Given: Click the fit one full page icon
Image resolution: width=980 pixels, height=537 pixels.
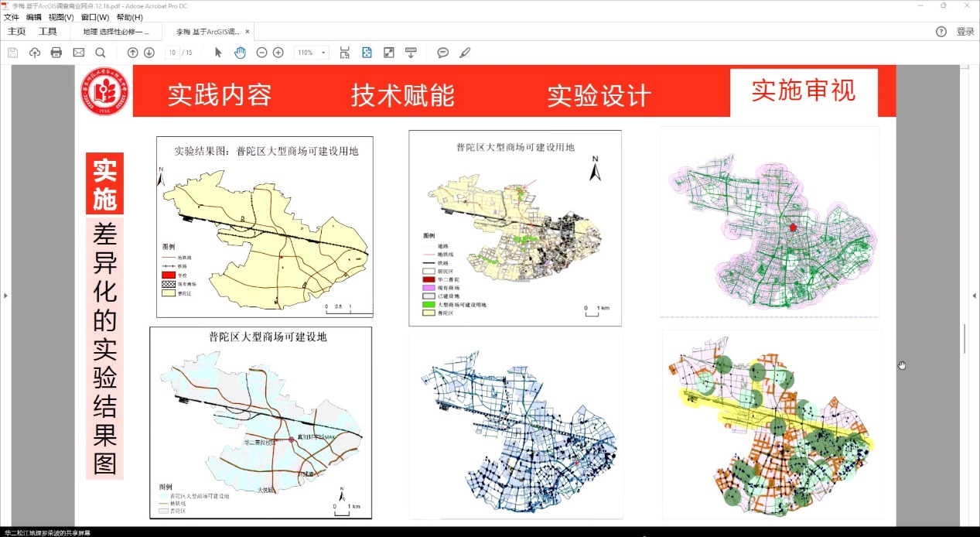Looking at the screenshot, I should pyautogui.click(x=367, y=53).
